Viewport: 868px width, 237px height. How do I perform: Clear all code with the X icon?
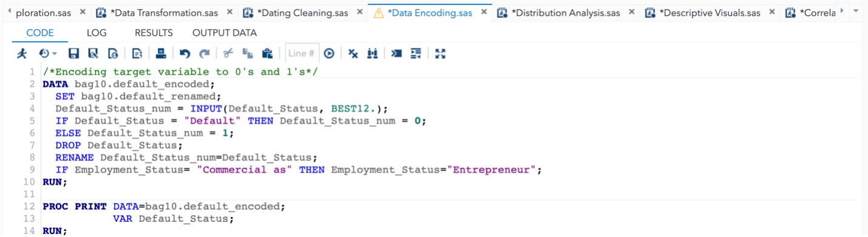(353, 54)
